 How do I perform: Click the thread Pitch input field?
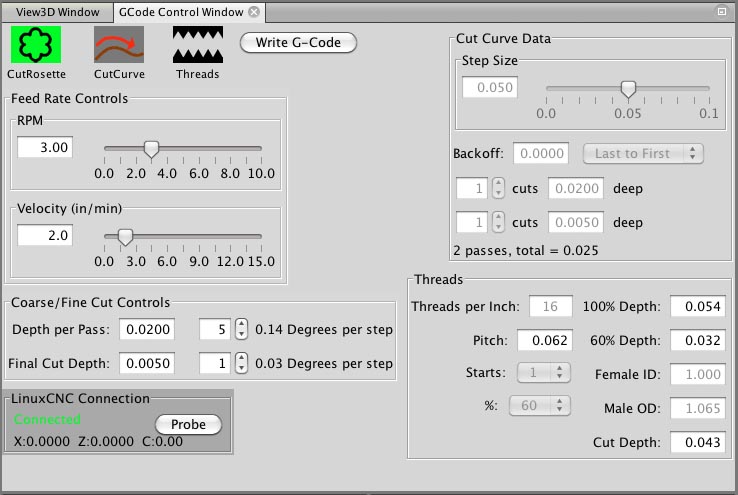543,341
